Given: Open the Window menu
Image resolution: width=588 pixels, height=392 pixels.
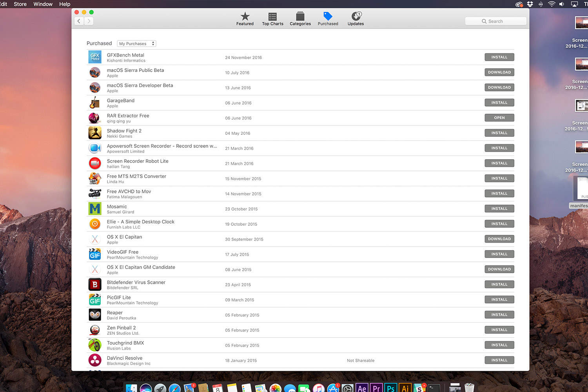Looking at the screenshot, I should click(x=43, y=4).
